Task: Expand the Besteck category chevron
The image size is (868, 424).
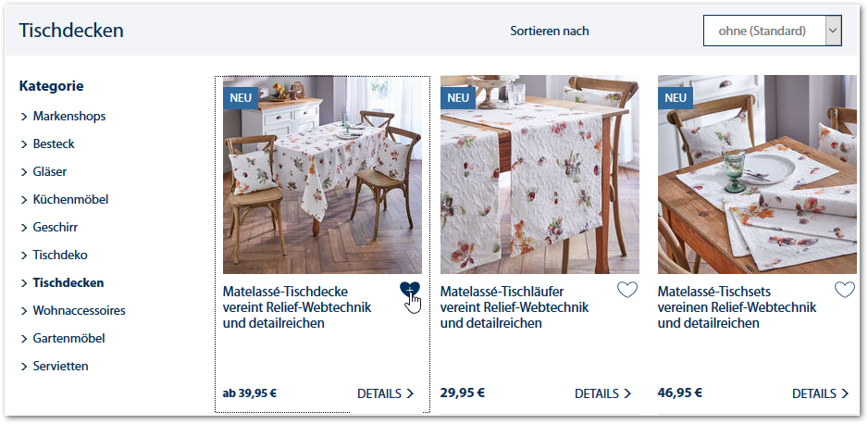Action: coord(24,144)
